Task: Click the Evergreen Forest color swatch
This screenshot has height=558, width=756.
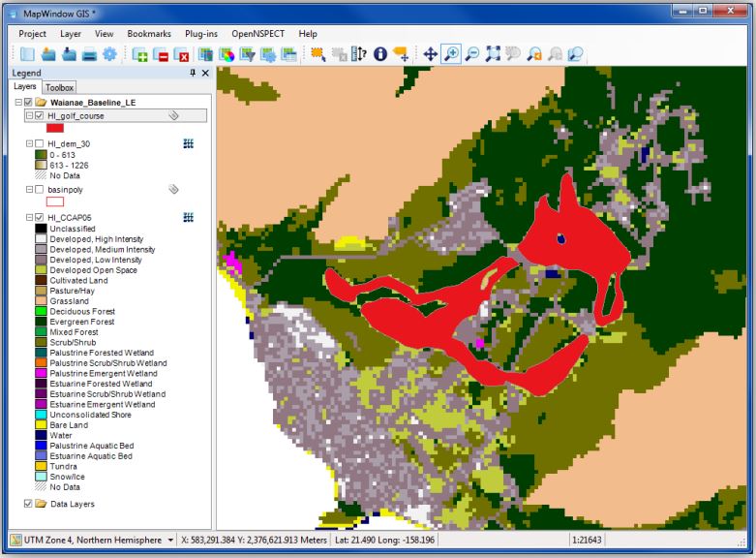Action: coord(41,322)
